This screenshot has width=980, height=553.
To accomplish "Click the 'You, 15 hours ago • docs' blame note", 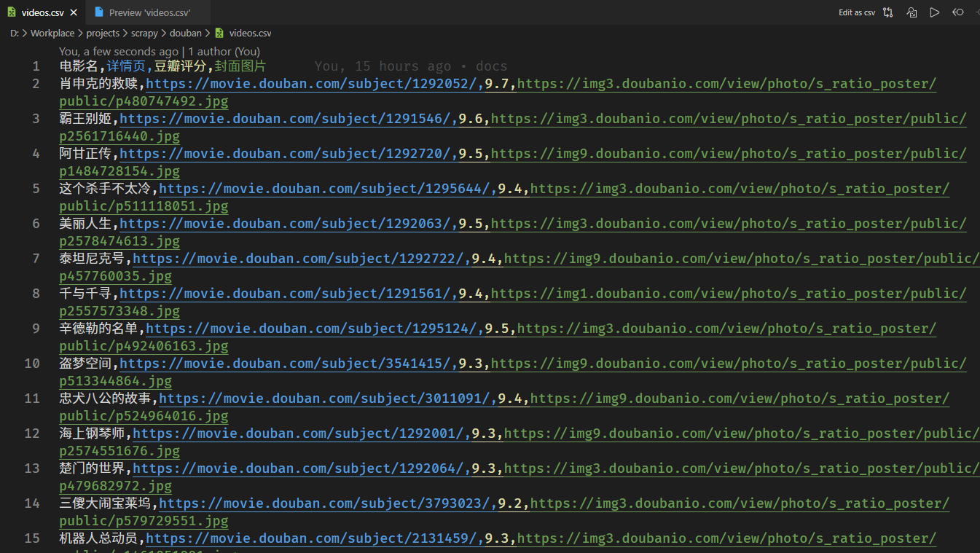I will [411, 66].
